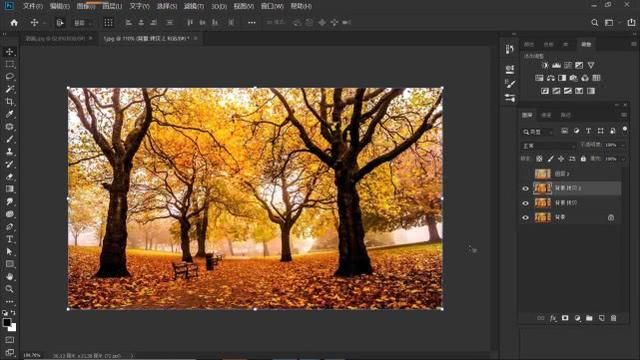Viewport: 640px width, 360px height.
Task: Add a Curves adjustment layer
Action: click(568, 65)
